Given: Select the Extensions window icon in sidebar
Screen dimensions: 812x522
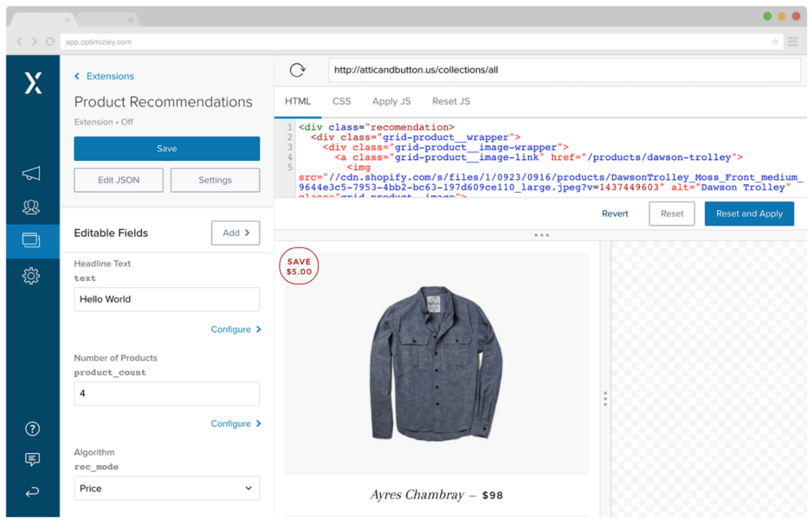Looking at the screenshot, I should click(31, 240).
